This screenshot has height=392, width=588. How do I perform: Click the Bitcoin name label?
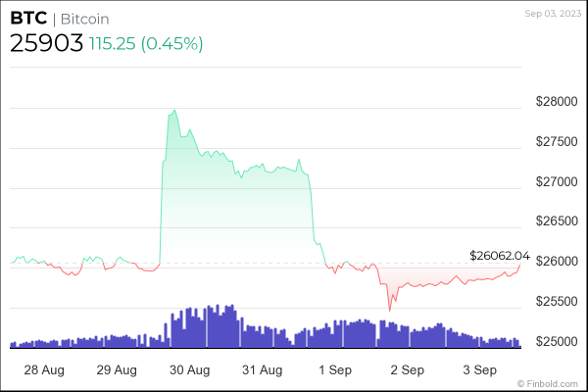84,20
